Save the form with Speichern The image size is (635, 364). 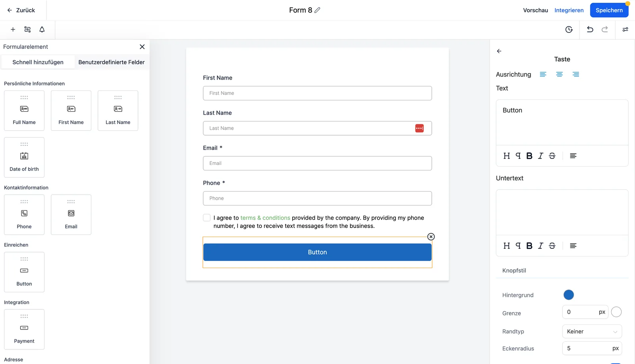point(609,10)
